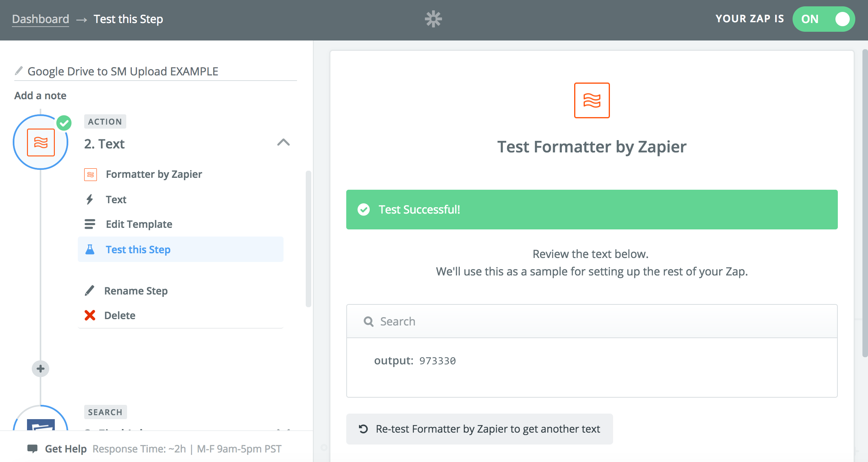Click the search magnifier icon

click(x=368, y=321)
